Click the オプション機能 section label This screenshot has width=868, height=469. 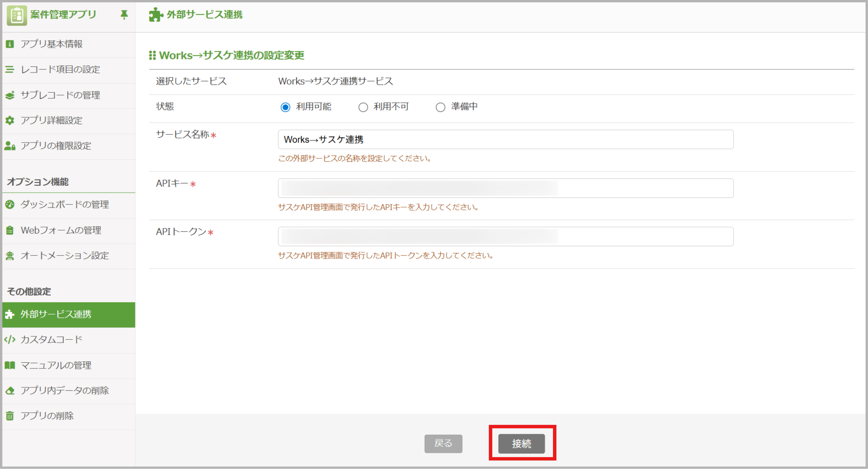coord(38,182)
